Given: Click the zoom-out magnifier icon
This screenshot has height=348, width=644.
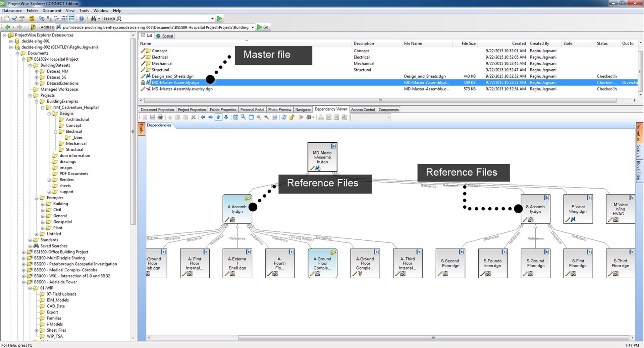Looking at the screenshot, I should (x=267, y=117).
